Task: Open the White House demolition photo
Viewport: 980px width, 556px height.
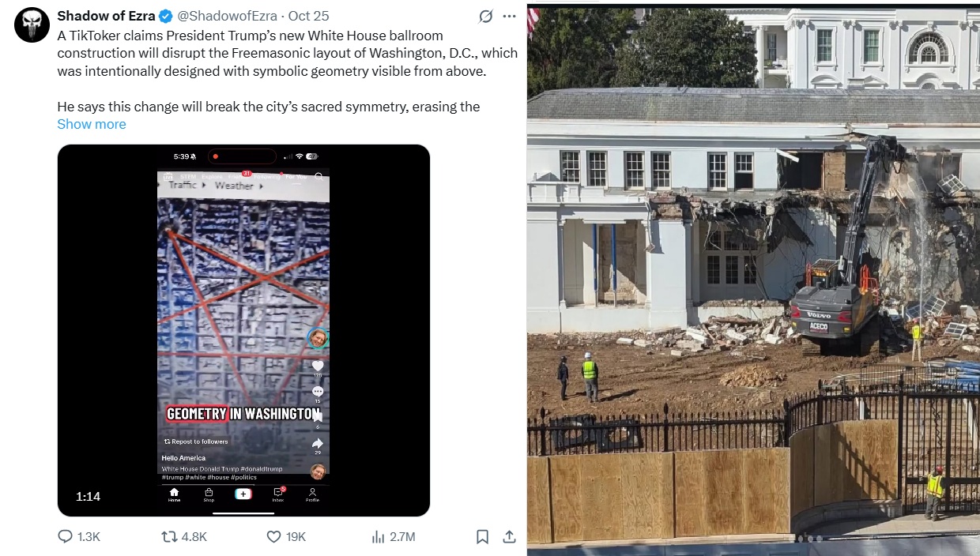Action: 754,276
